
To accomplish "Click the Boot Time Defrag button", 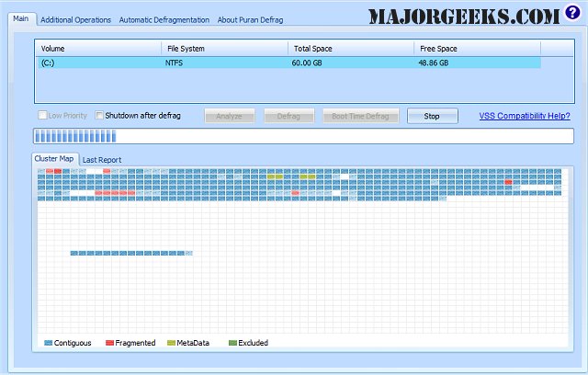I will click(x=360, y=116).
